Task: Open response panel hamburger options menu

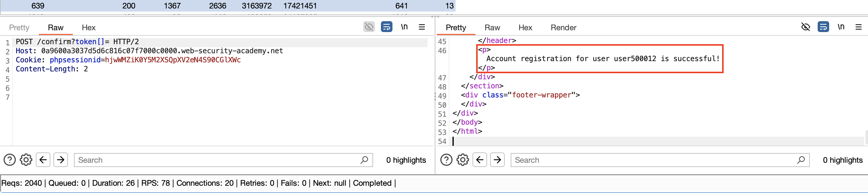Action: pos(859,27)
